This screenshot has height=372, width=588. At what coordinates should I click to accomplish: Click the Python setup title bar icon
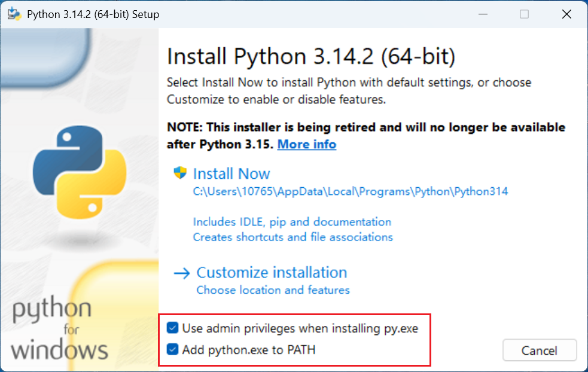click(14, 14)
